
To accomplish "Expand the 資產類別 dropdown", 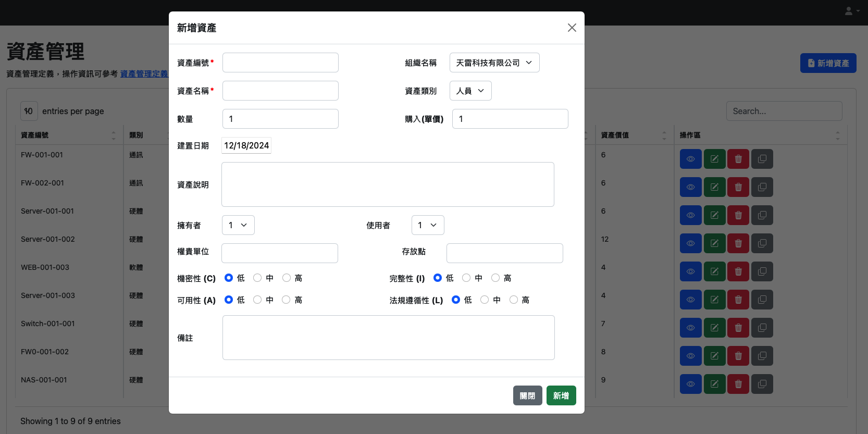I will pyautogui.click(x=470, y=91).
